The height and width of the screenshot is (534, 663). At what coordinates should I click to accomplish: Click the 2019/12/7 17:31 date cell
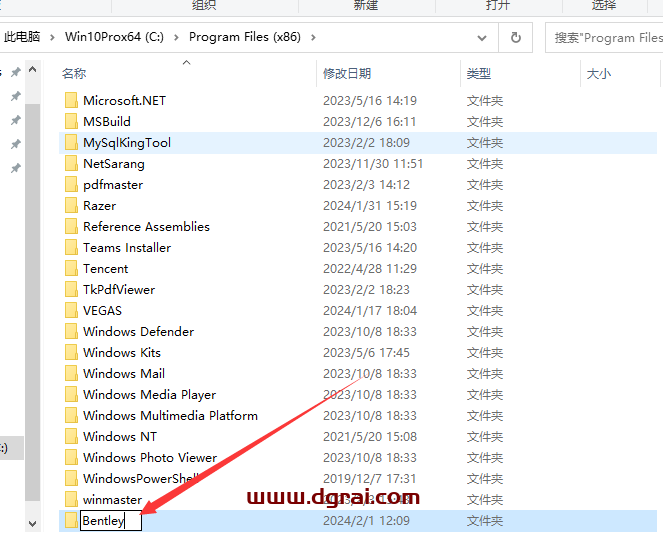point(370,478)
